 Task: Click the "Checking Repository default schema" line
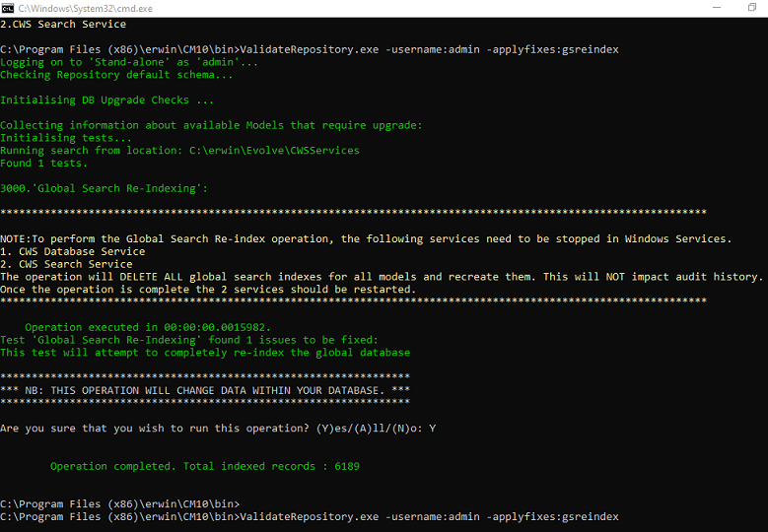pyautogui.click(x=116, y=75)
